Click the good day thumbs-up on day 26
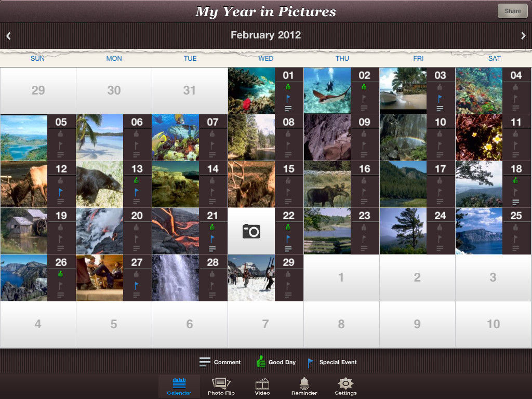The width and height of the screenshot is (532, 399). point(60,274)
